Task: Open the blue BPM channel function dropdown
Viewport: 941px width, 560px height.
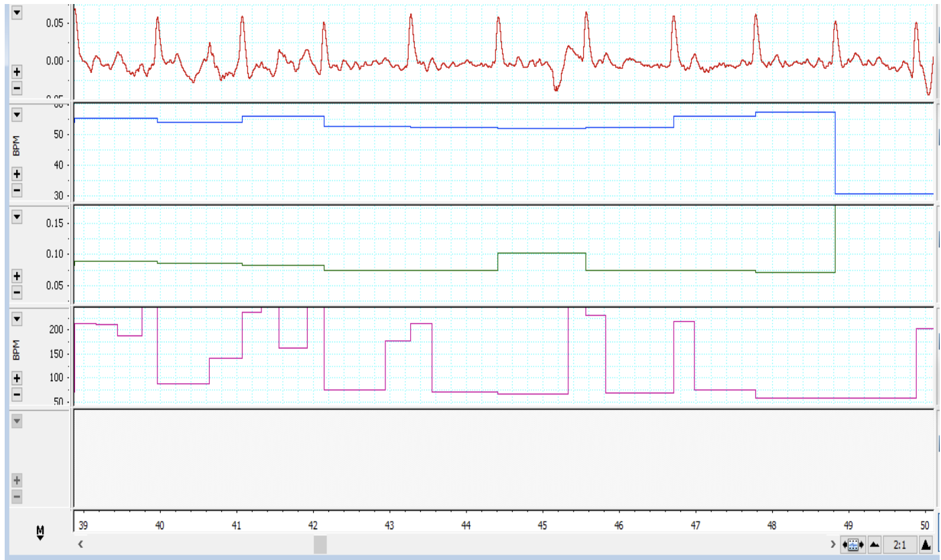Action: (17, 115)
